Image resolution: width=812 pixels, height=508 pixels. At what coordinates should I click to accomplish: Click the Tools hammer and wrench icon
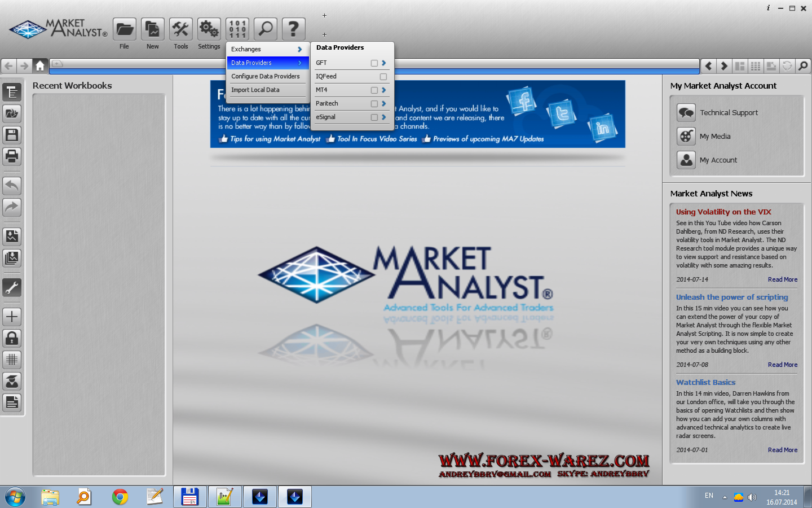pos(181,29)
